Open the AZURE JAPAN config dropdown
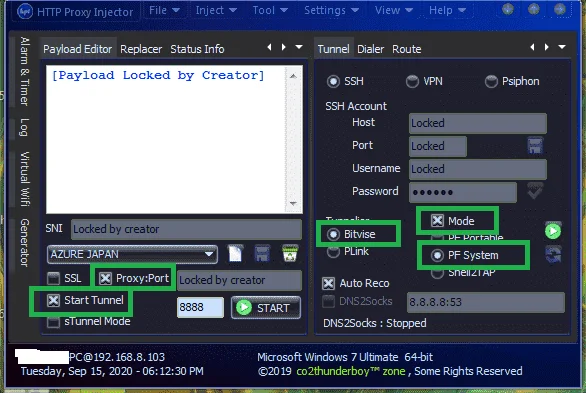This screenshot has height=393, width=586. click(x=132, y=254)
